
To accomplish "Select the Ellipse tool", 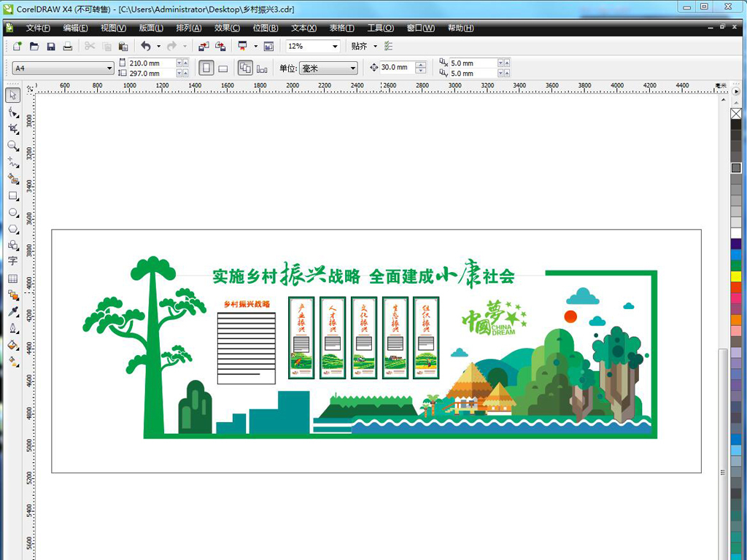I will coord(12,212).
